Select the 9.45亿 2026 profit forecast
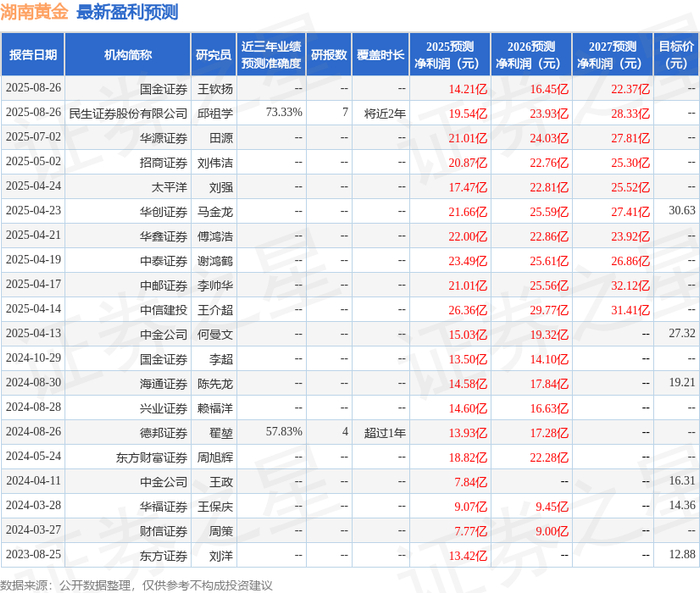The image size is (700, 593). (552, 506)
